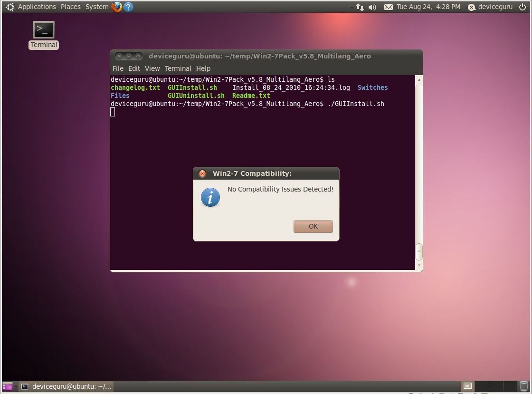Launch Firefox from the top panel
The image size is (532, 394).
117,7
